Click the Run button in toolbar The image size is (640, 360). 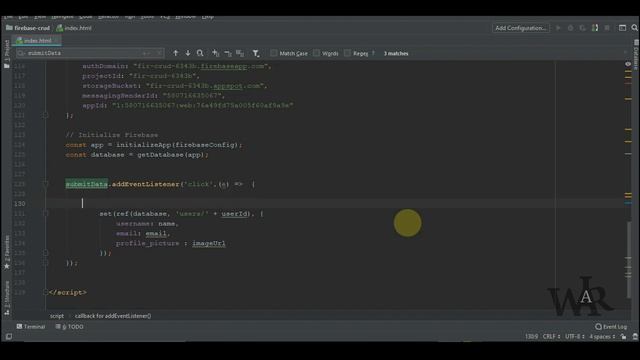pos(558,28)
